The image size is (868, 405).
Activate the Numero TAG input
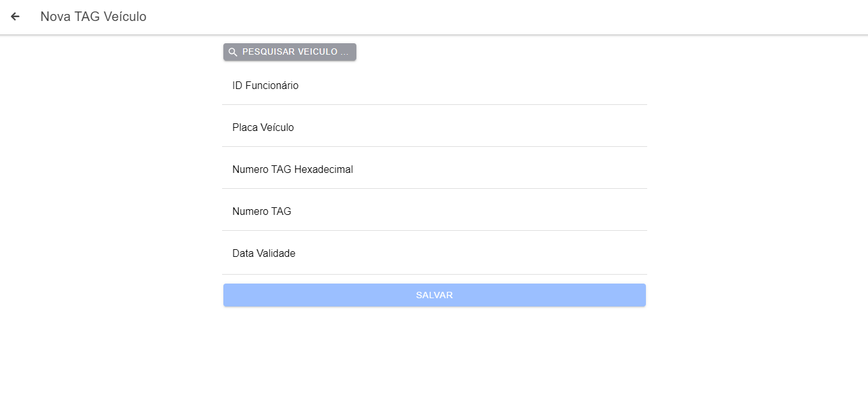click(x=434, y=212)
